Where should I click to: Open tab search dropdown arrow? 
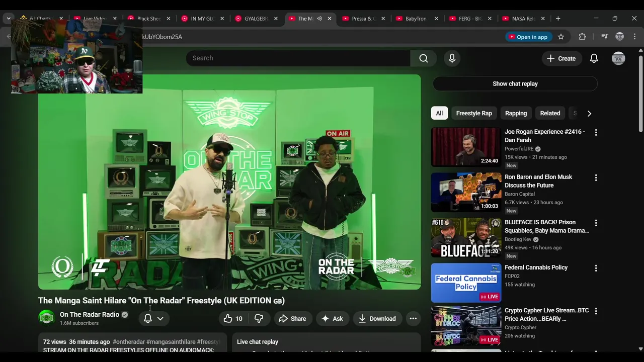[8, 19]
